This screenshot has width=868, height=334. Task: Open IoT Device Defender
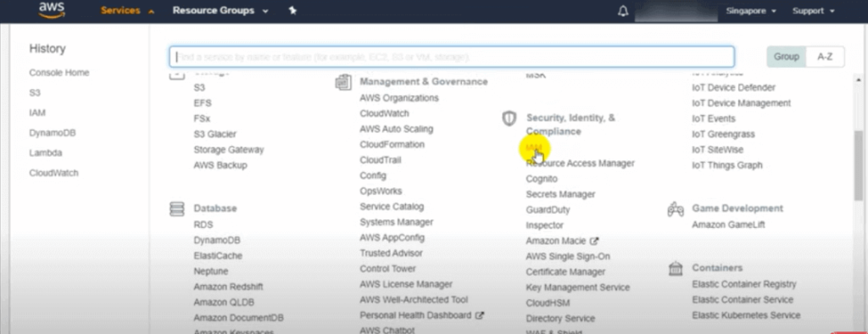tap(733, 87)
